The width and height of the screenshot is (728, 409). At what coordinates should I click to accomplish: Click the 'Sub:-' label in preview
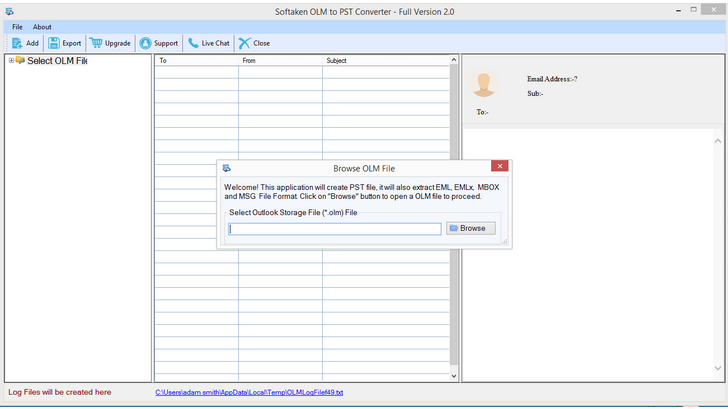coord(535,93)
